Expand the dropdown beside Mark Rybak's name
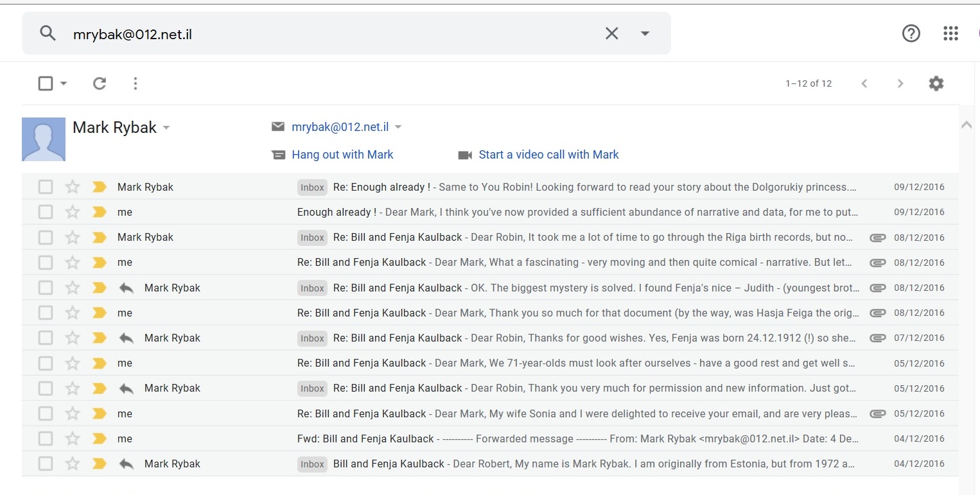The width and height of the screenshot is (980, 495). tap(166, 128)
